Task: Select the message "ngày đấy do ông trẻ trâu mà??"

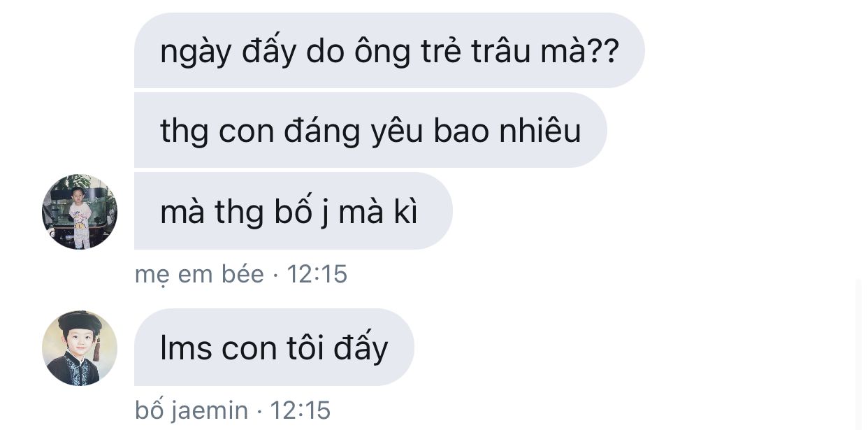Action: click(x=389, y=50)
